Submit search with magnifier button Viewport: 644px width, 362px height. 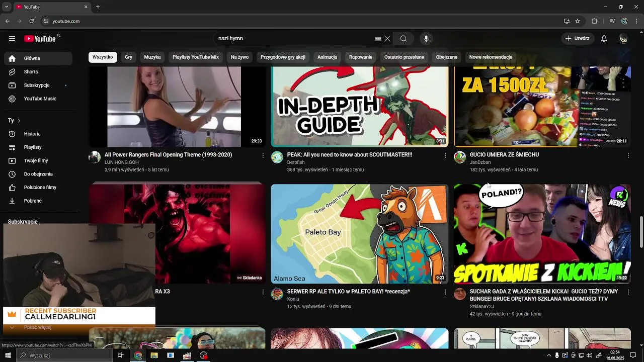pyautogui.click(x=404, y=39)
